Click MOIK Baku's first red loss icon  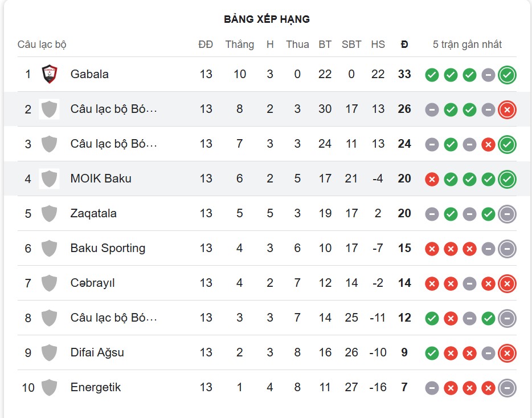pos(432,179)
